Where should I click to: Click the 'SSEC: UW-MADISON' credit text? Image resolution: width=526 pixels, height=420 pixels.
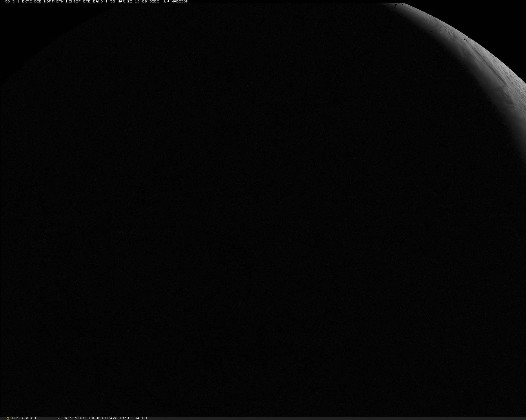(x=169, y=1)
